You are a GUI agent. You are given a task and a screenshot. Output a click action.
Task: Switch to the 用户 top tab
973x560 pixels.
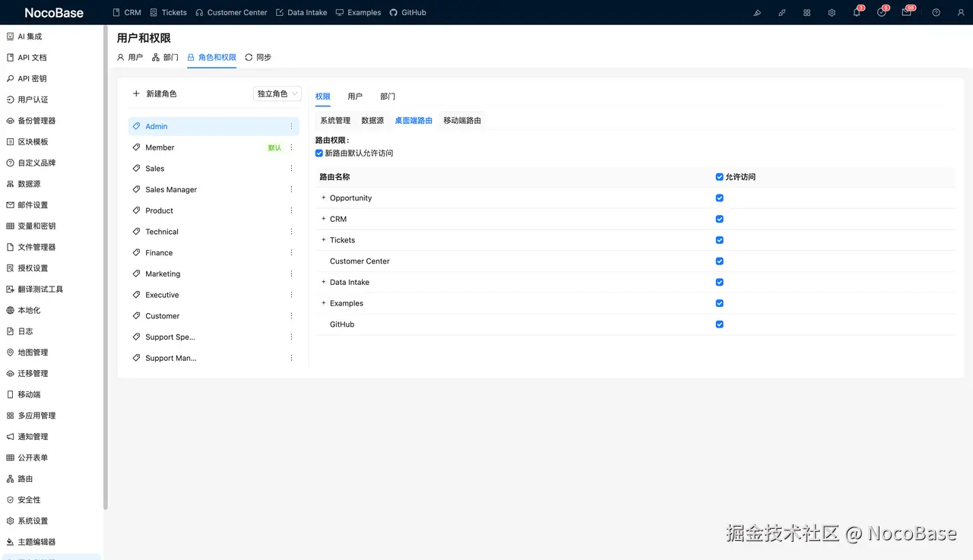(x=130, y=57)
